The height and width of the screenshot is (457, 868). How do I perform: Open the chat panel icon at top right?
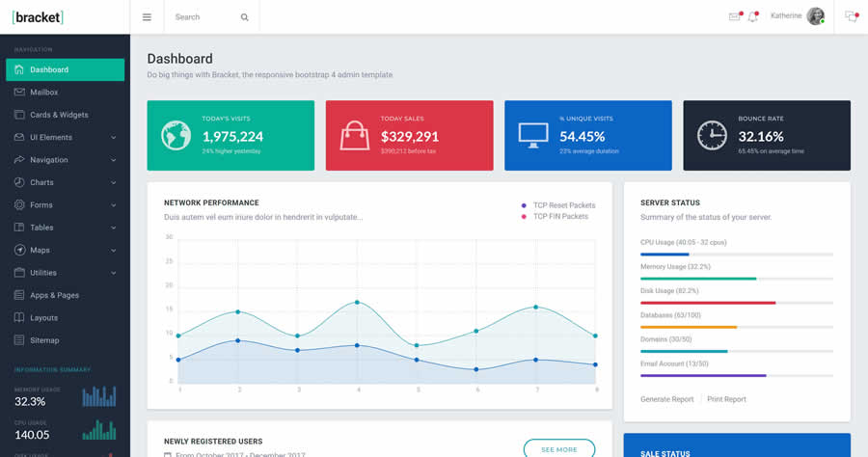pos(851,16)
